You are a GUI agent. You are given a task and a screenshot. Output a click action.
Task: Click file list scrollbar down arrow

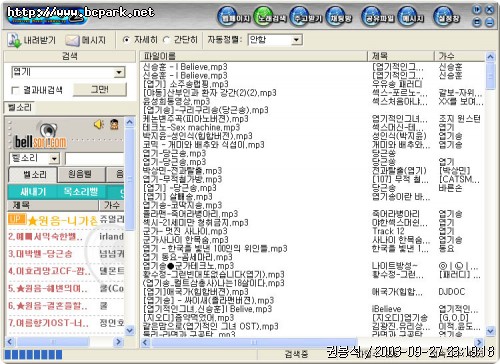490,331
